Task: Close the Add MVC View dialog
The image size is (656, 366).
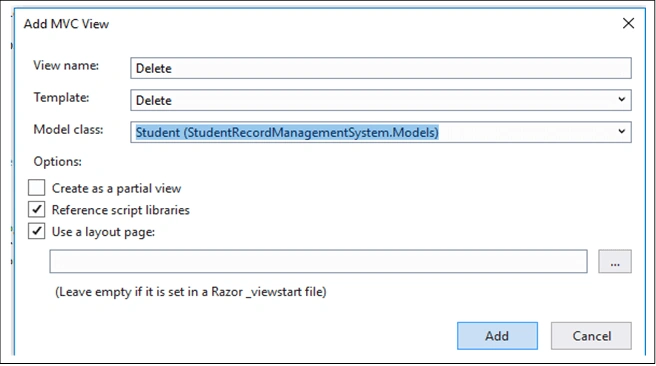Action: [628, 23]
